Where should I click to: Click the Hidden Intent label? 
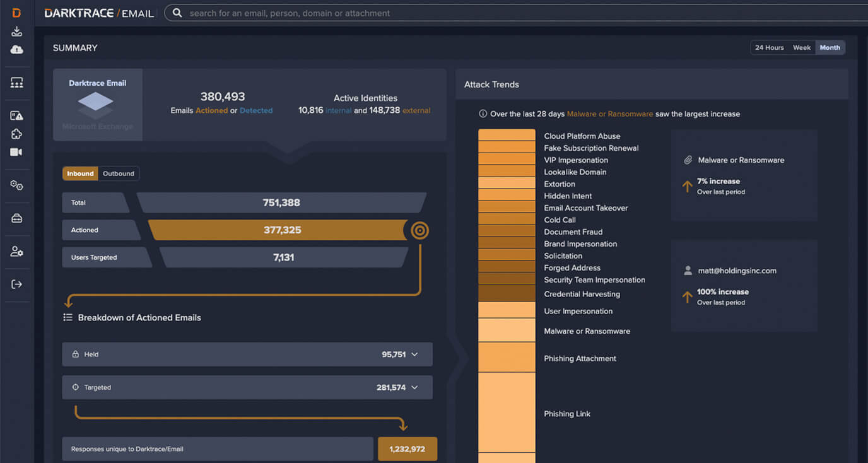[x=568, y=196]
